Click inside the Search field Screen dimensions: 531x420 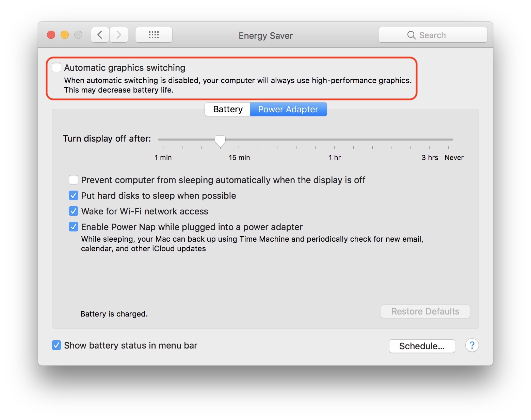coord(439,35)
